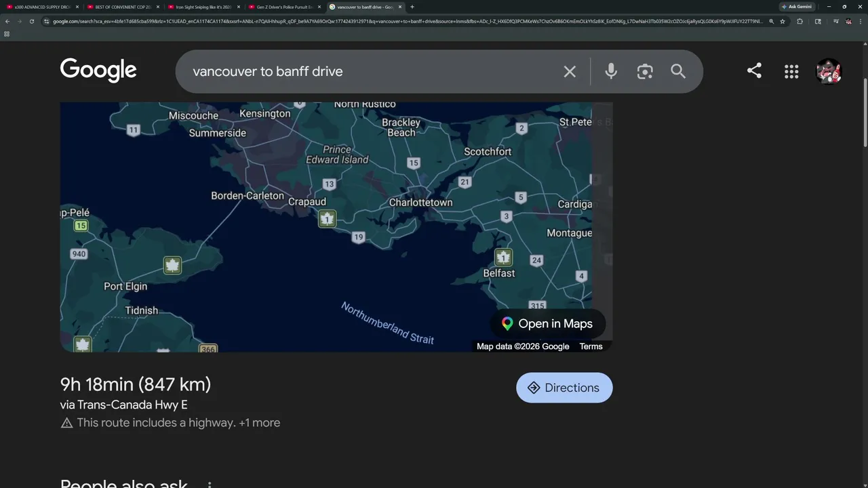Click the maple leaf highway marker near Port Elgin
Screen dimensions: 868x488
point(173,265)
